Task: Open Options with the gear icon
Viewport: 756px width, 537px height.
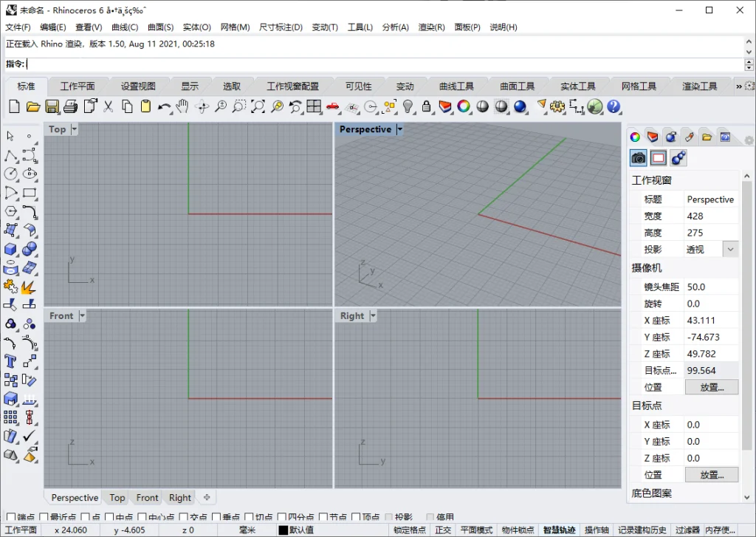Action: pyautogui.click(x=557, y=106)
